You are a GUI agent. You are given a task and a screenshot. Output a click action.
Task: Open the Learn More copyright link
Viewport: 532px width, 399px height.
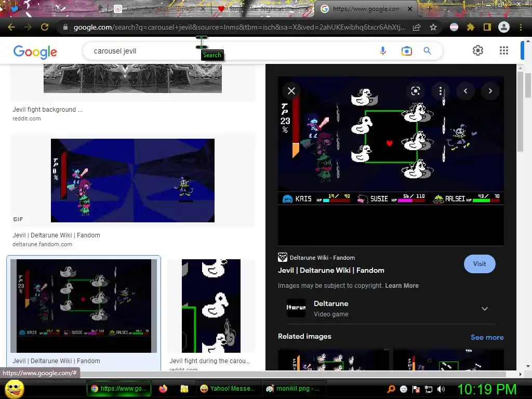pyautogui.click(x=402, y=286)
